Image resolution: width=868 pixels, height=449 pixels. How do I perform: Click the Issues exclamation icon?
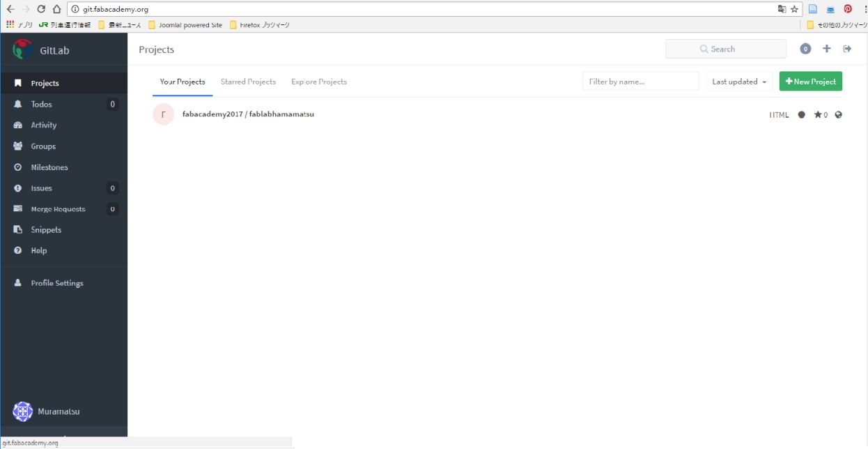(x=18, y=188)
